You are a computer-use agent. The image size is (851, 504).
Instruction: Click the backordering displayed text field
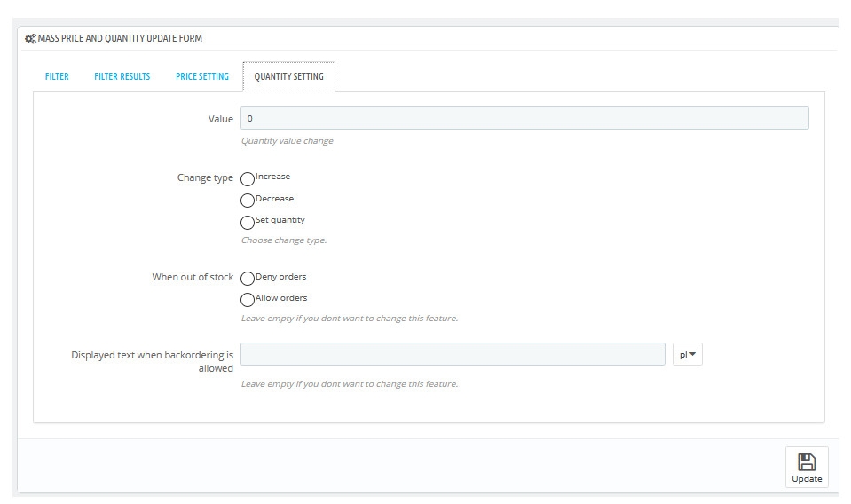point(453,354)
